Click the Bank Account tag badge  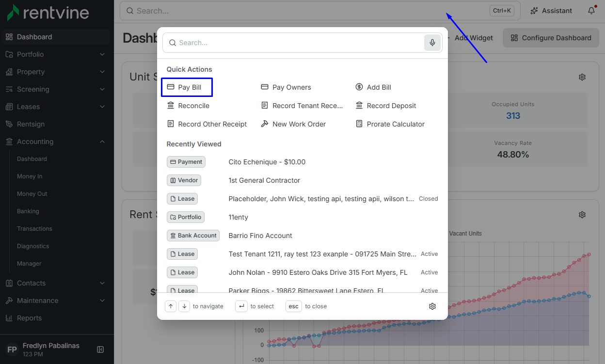(x=193, y=236)
